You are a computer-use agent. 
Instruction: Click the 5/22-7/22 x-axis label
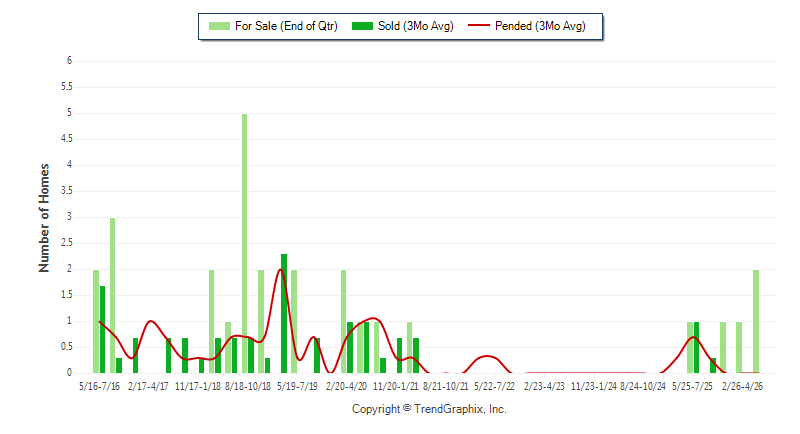pos(494,386)
